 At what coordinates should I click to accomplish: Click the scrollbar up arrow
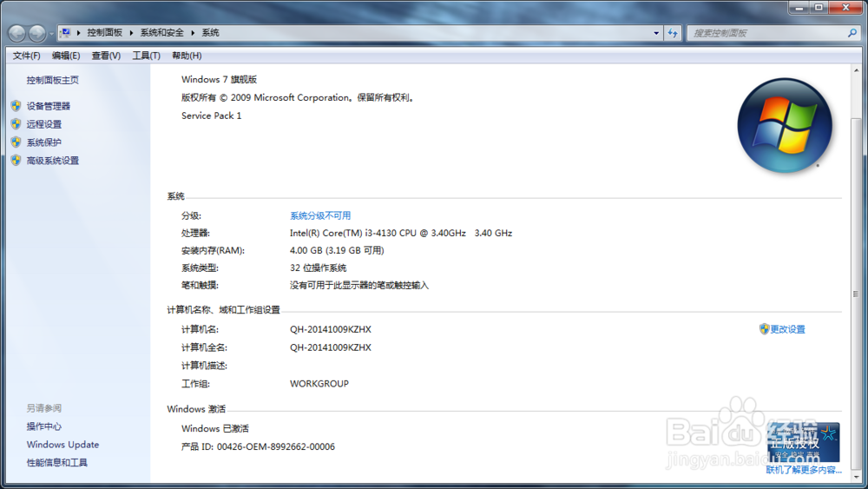tap(857, 70)
